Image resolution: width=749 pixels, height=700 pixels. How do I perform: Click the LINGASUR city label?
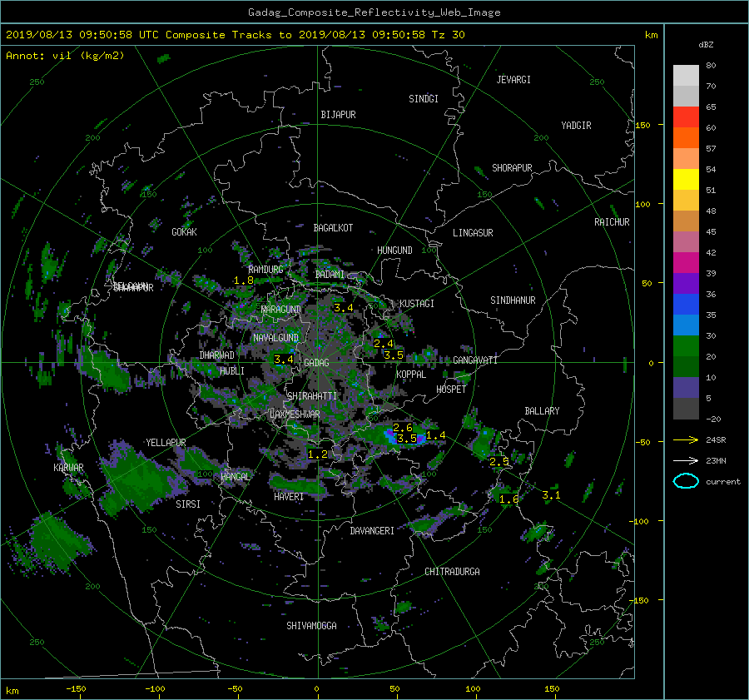click(473, 233)
